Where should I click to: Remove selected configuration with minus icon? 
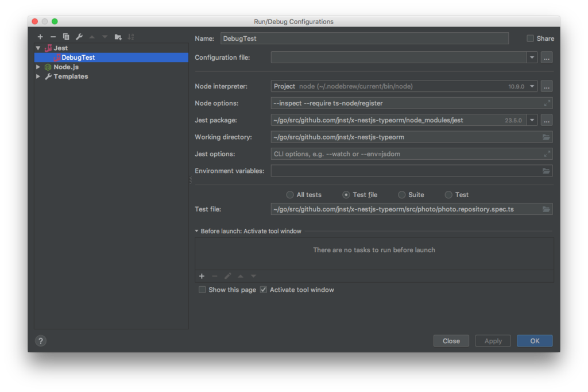click(x=53, y=37)
